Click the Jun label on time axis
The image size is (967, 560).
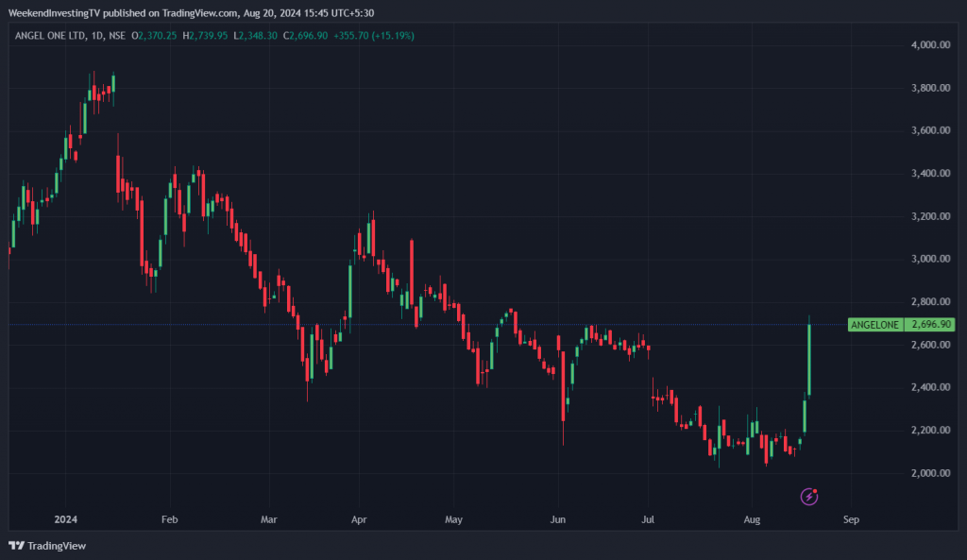pyautogui.click(x=558, y=519)
